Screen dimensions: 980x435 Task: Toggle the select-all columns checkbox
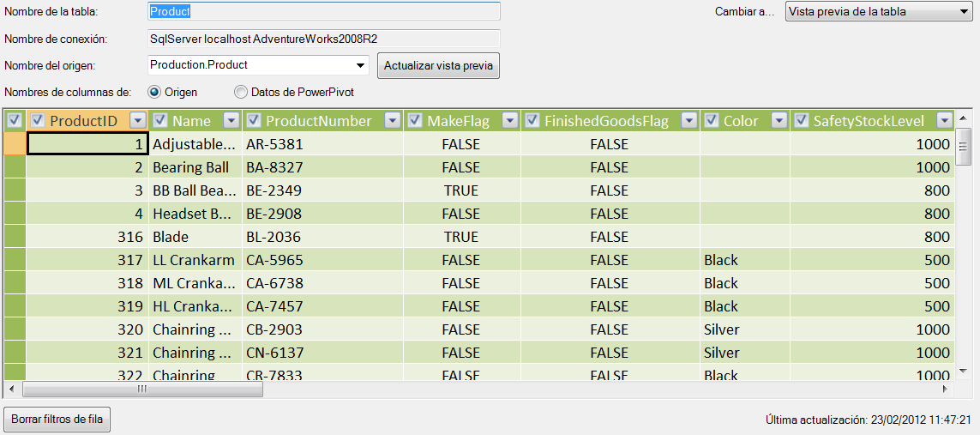(x=14, y=121)
